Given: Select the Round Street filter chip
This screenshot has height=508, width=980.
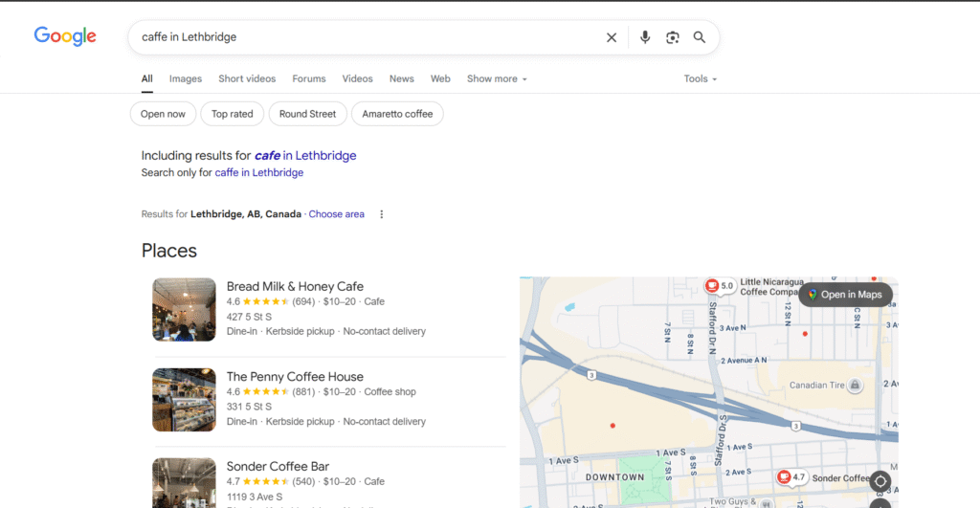Looking at the screenshot, I should [x=307, y=114].
